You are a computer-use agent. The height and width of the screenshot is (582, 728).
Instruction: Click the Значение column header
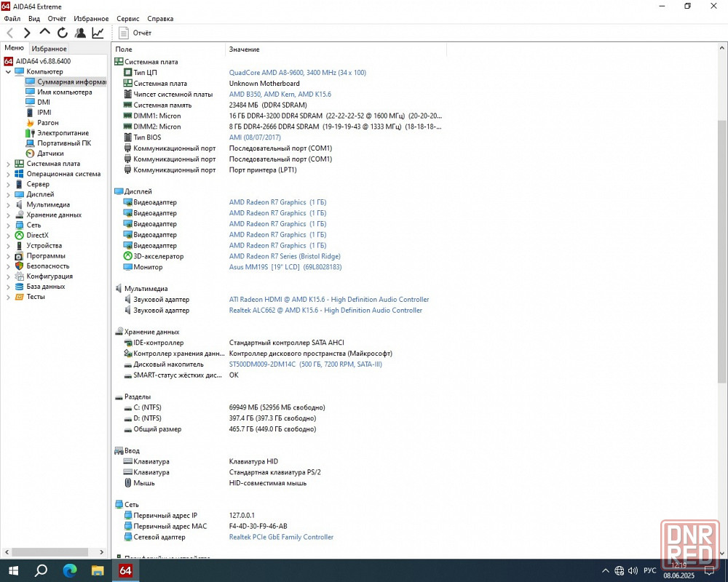click(336, 49)
